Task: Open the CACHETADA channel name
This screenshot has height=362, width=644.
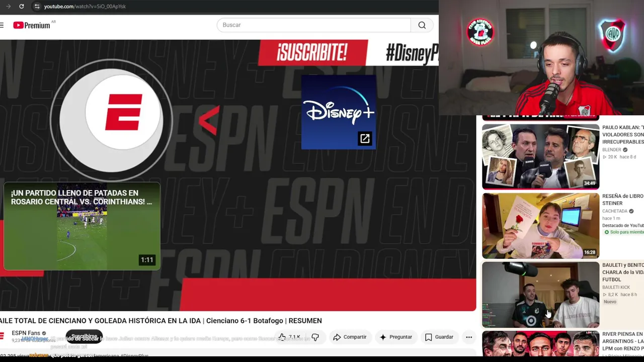Action: coord(615,211)
